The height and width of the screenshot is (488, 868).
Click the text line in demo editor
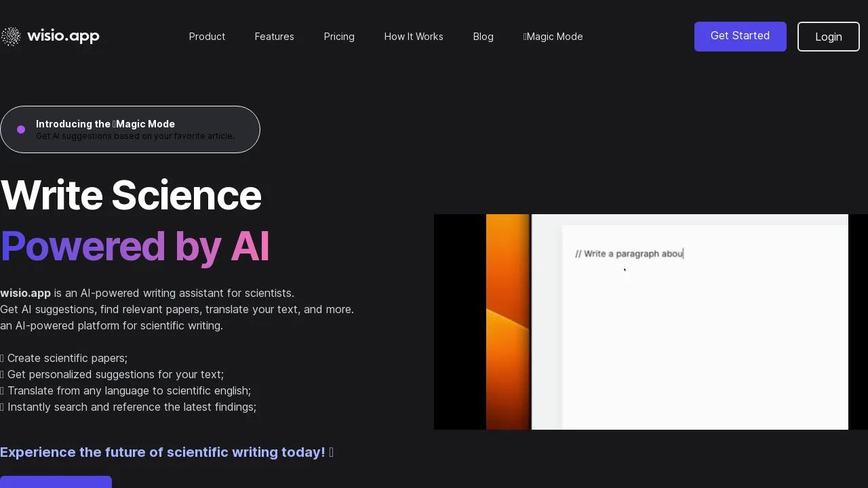(x=629, y=253)
